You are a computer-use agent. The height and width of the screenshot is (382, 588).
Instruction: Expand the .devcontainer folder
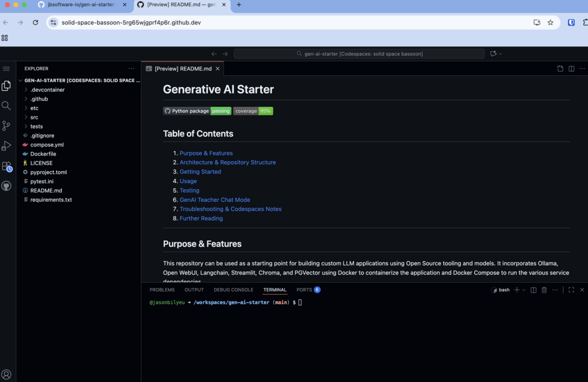(x=47, y=90)
